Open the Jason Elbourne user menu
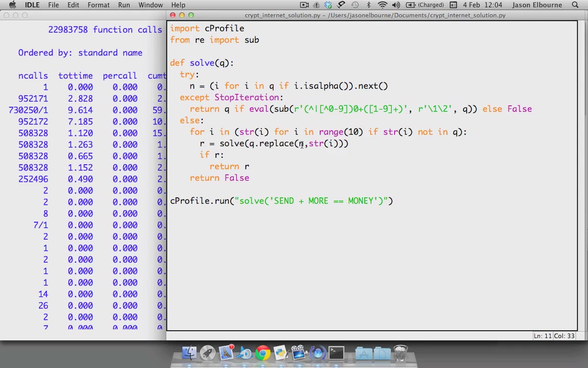The image size is (588, 368). click(537, 5)
